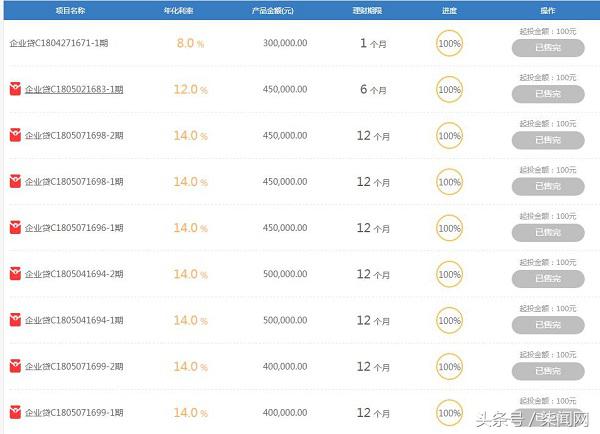
Task: Click 12 个月 term in 企业贷C1805041694-1期 row
Action: (x=373, y=320)
